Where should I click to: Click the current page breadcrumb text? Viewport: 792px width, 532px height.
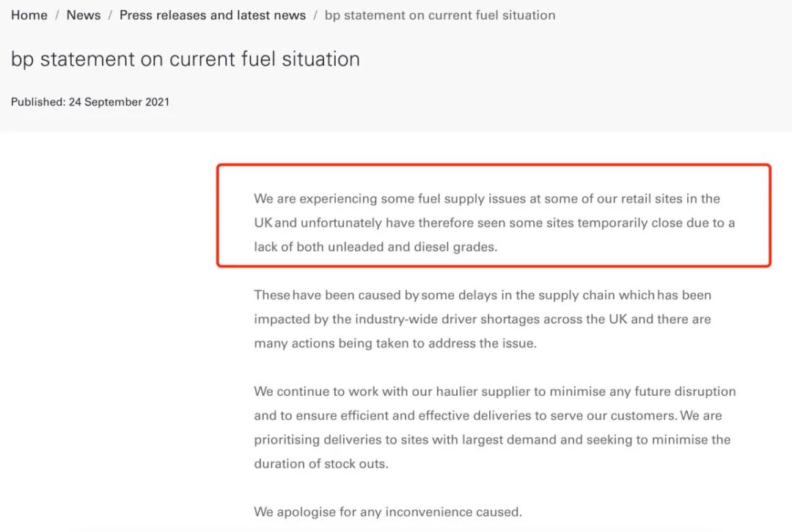pos(440,15)
